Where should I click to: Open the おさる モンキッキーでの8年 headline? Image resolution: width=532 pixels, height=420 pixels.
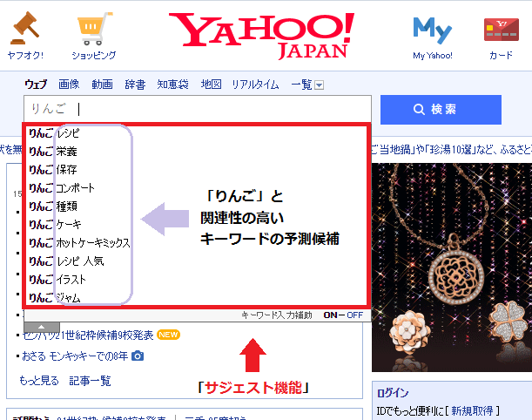click(x=75, y=356)
